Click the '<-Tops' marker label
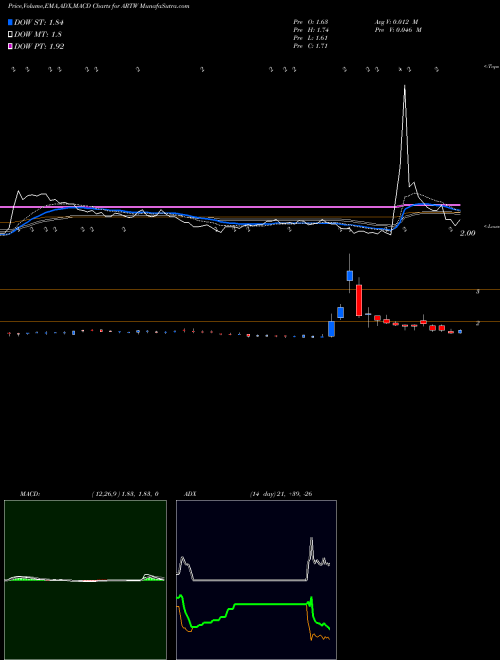The image size is (500, 660). point(492,67)
